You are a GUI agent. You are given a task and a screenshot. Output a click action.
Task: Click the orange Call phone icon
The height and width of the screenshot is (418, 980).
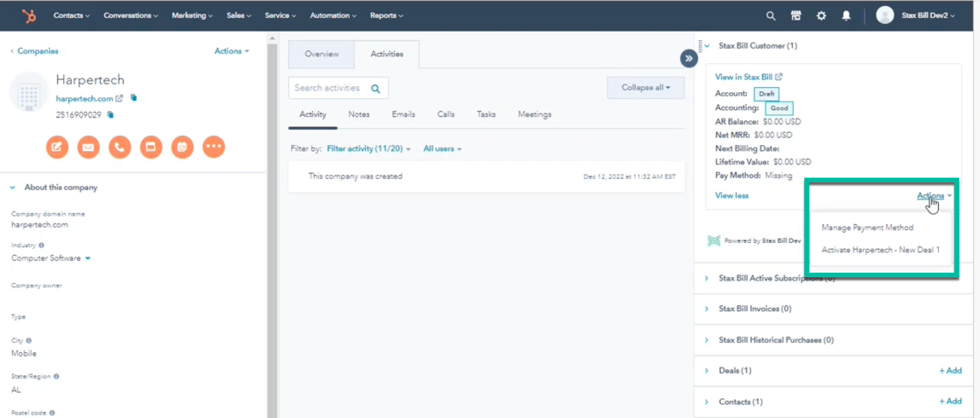point(120,147)
